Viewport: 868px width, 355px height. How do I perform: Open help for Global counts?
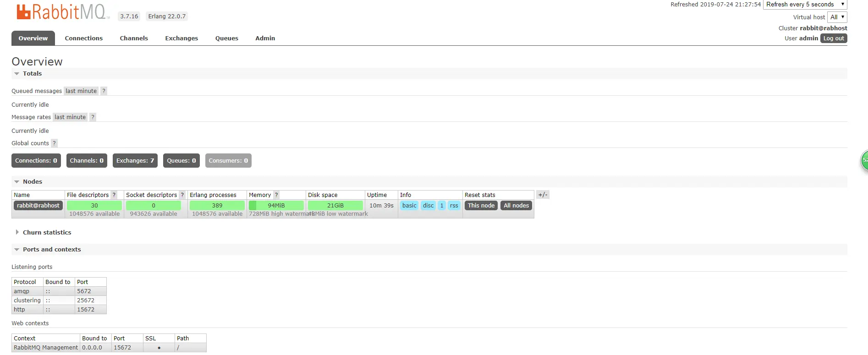click(54, 143)
